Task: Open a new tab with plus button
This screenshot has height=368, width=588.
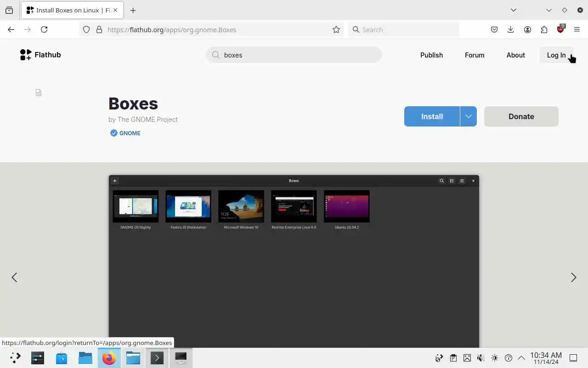Action: pos(133,10)
